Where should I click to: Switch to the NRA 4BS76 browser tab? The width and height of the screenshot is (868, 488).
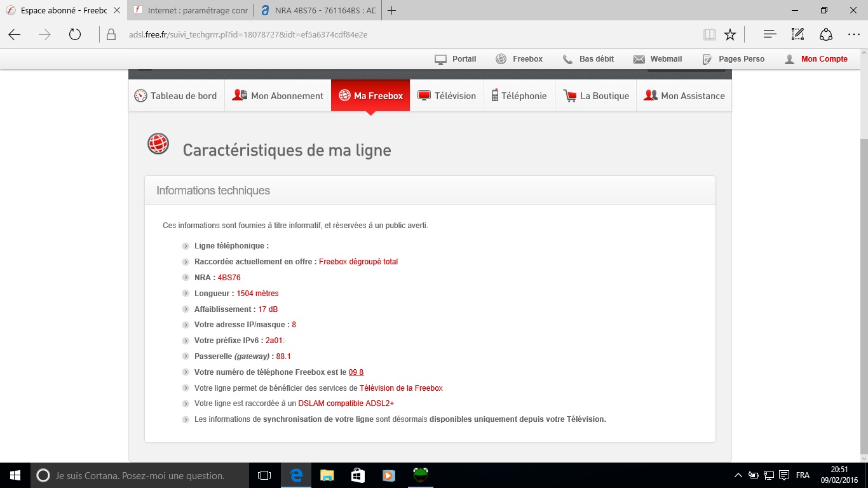[x=318, y=10]
